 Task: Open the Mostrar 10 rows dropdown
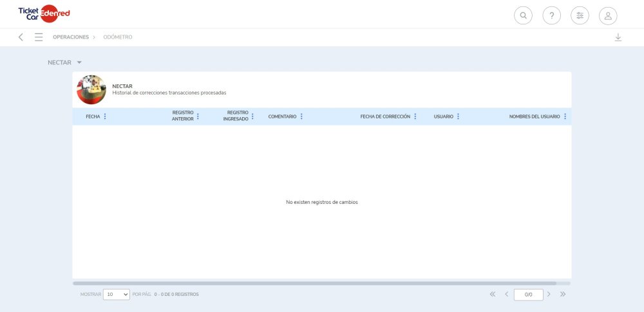point(116,295)
